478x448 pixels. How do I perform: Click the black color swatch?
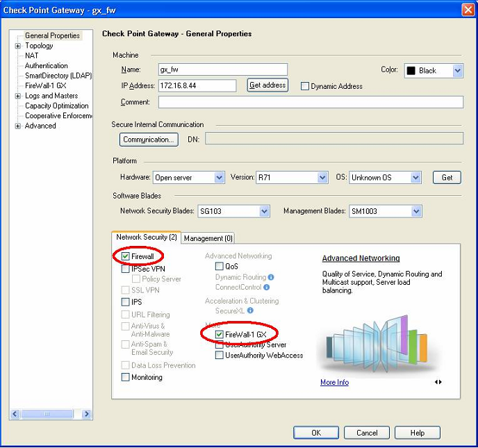click(x=411, y=71)
